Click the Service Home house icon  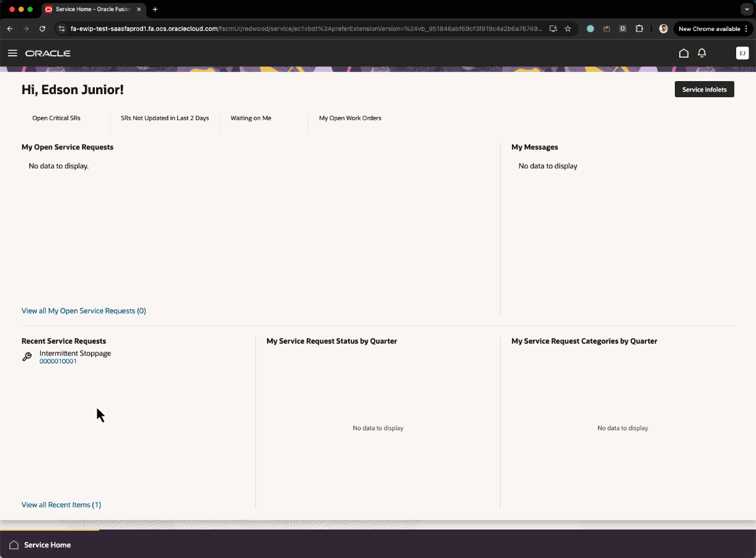14,545
